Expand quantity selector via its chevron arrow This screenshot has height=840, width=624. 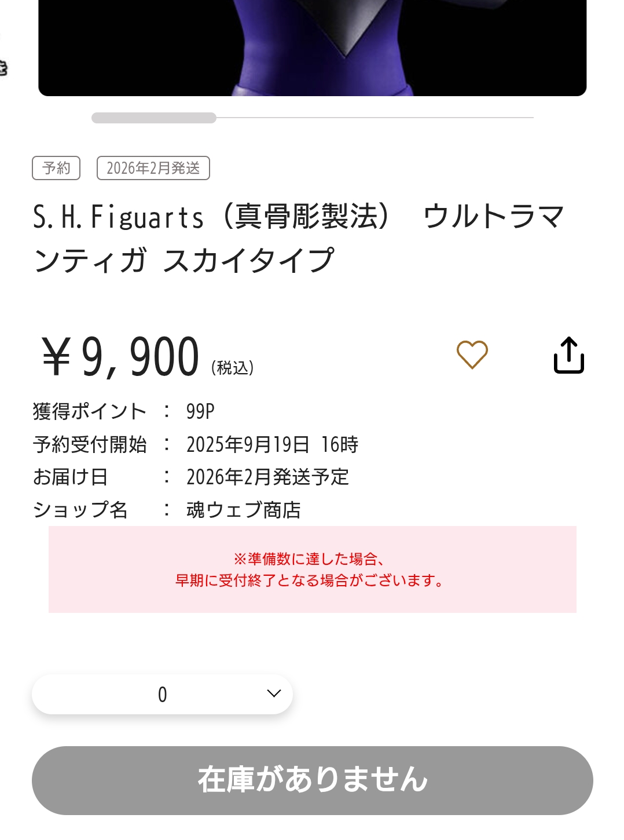tap(274, 693)
